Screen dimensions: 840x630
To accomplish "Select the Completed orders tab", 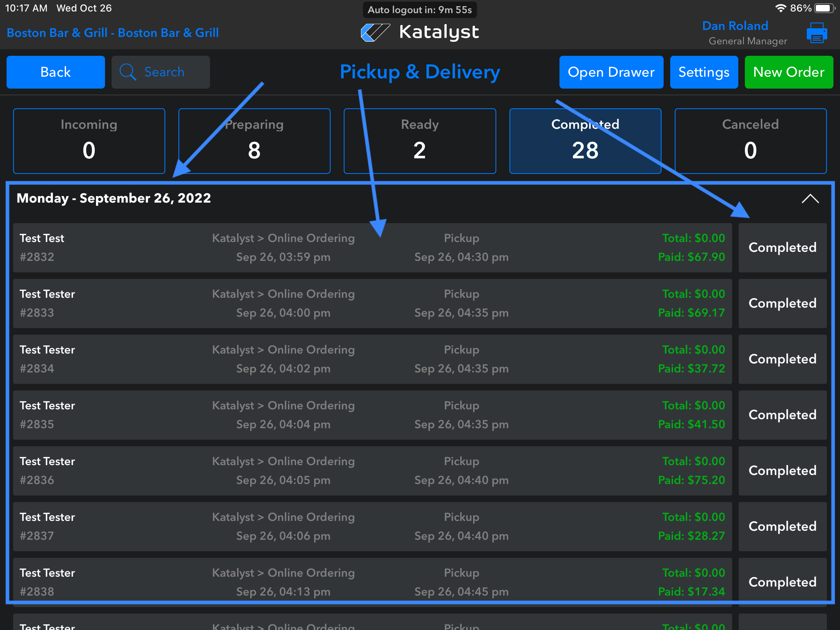I will [x=585, y=141].
